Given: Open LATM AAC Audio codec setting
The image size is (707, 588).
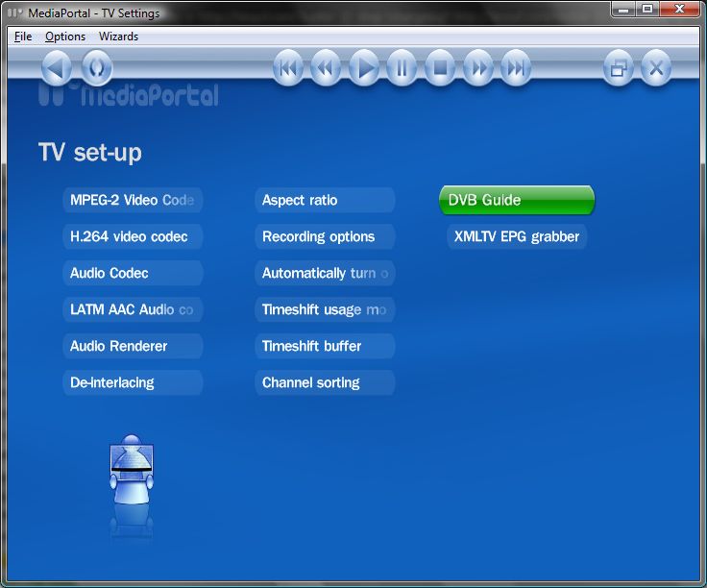Looking at the screenshot, I should coord(133,309).
